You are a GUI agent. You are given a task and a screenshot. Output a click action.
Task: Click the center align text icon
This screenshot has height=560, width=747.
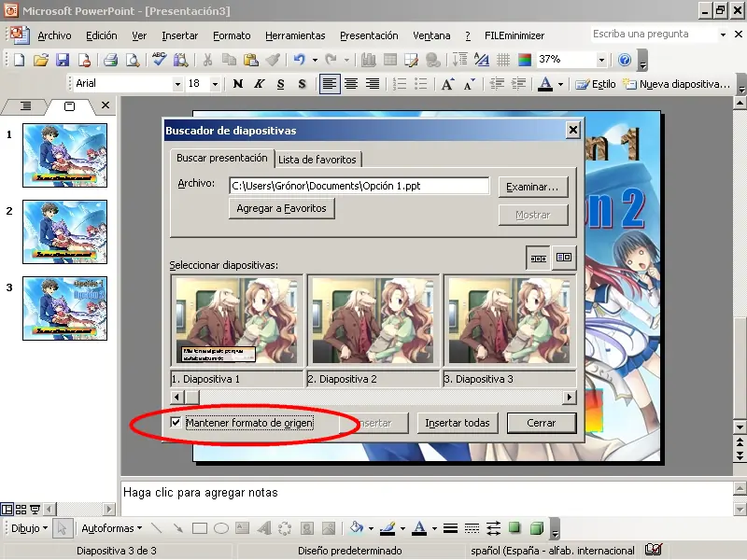(351, 84)
